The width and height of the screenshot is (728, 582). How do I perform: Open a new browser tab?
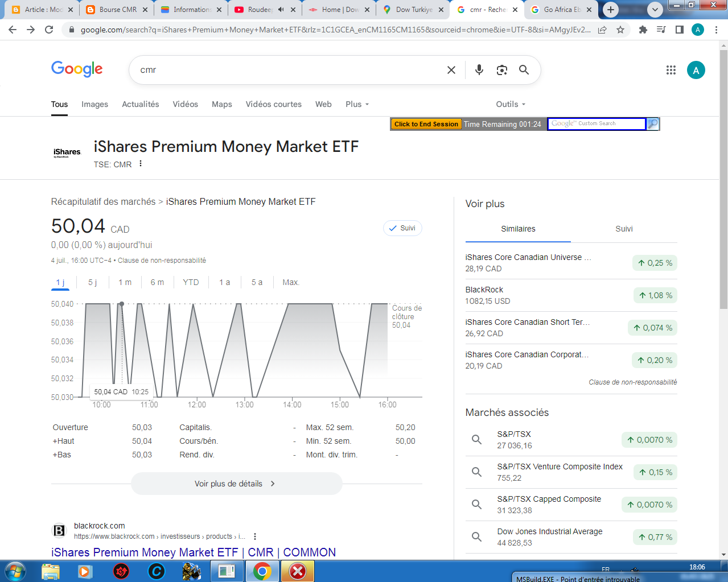(611, 10)
